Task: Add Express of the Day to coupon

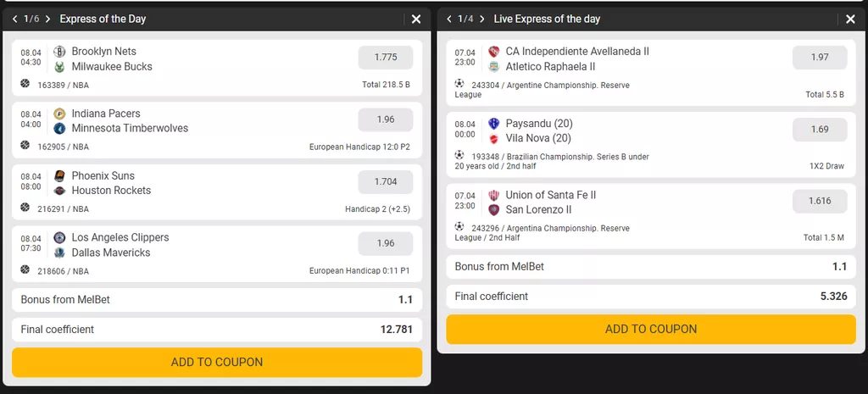Action: click(217, 363)
